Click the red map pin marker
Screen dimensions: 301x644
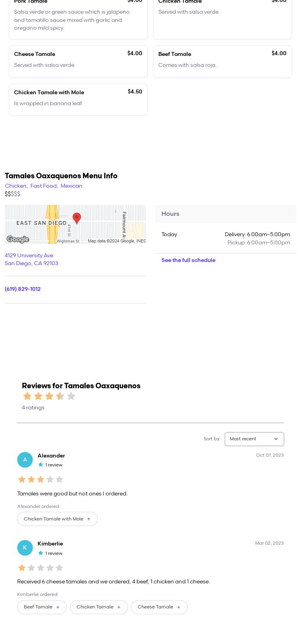coord(77,218)
